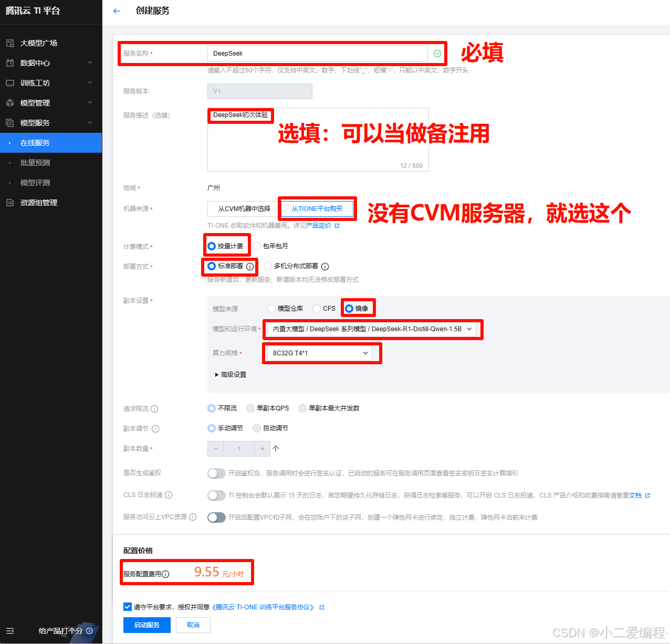The width and height of the screenshot is (670, 644).
Task: Click the 服务描述 text area
Action: (x=318, y=140)
